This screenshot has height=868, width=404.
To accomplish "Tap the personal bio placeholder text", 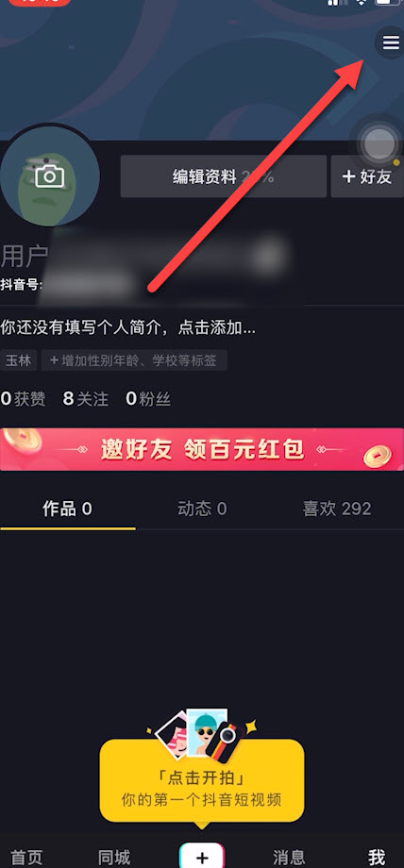I will 128,327.
